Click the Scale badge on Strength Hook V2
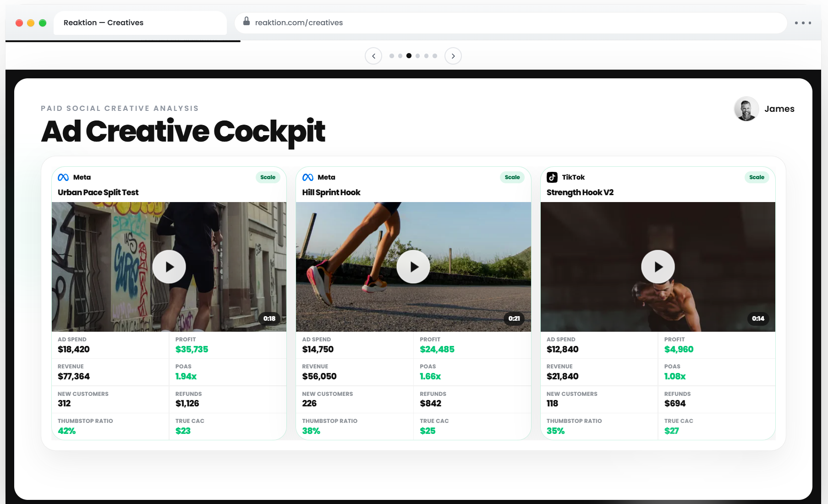 (x=757, y=177)
